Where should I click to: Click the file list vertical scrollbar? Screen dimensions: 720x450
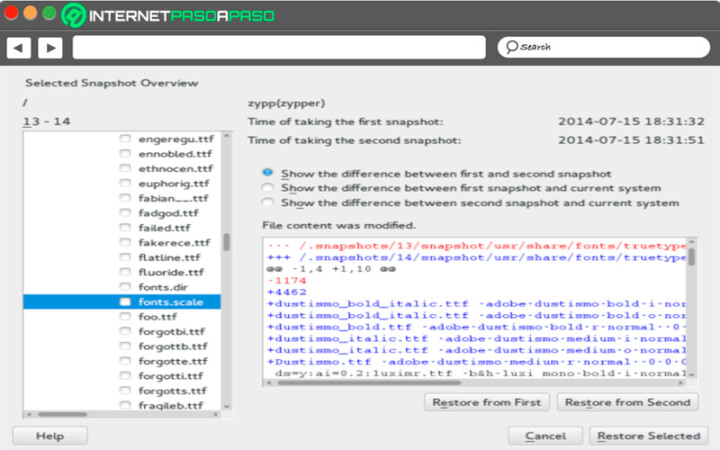pyautogui.click(x=226, y=243)
